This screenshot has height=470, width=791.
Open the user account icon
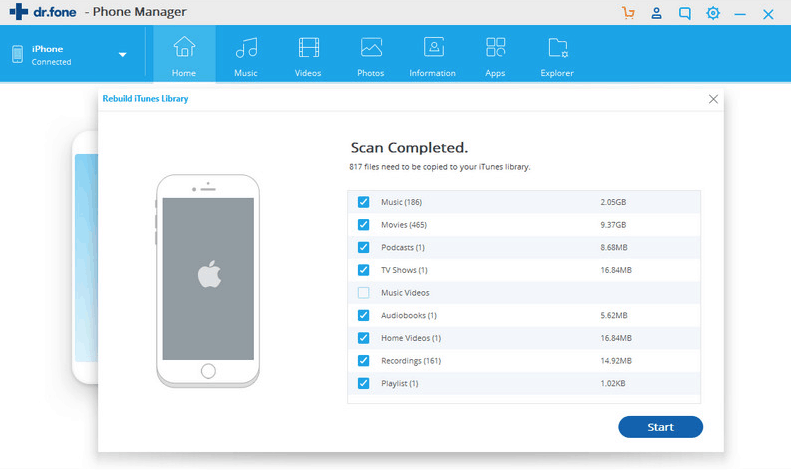click(x=656, y=13)
